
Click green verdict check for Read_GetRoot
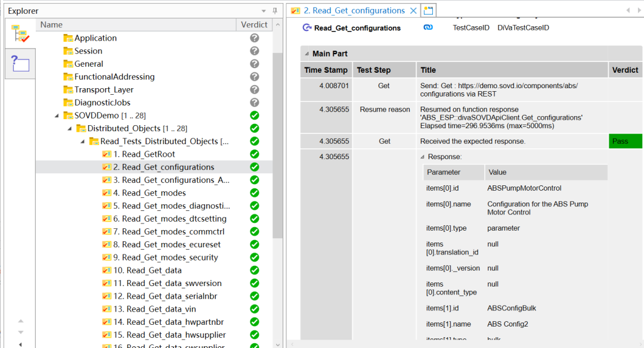(255, 154)
